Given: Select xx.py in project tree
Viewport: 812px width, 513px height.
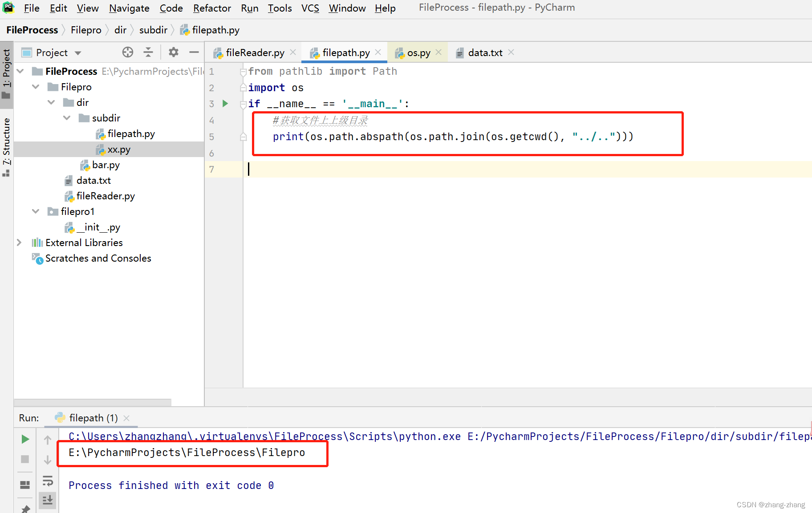Looking at the screenshot, I should (x=119, y=149).
